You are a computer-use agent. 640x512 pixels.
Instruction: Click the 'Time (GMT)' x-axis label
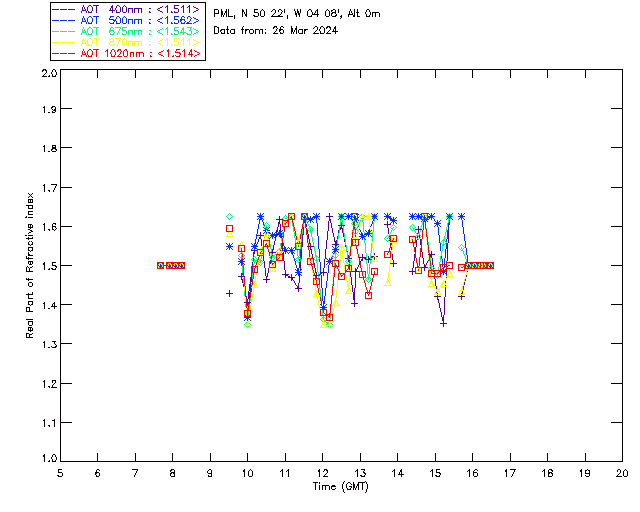coord(340,486)
